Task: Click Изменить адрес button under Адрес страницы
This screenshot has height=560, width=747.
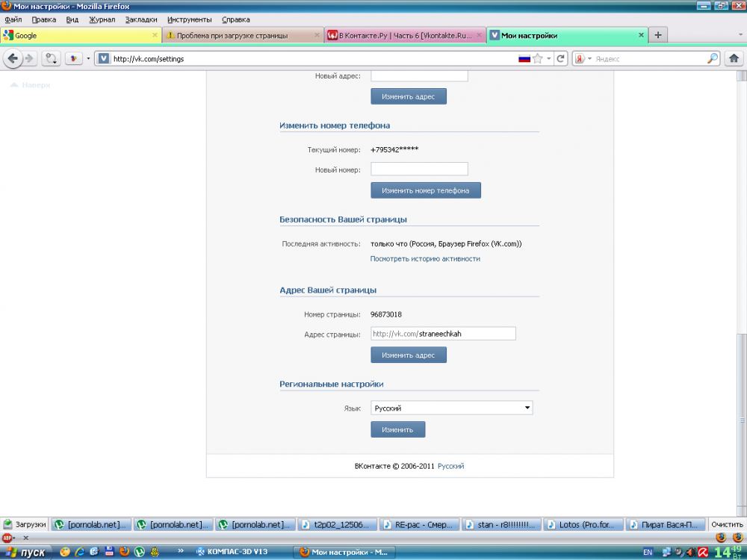Action: click(x=409, y=355)
